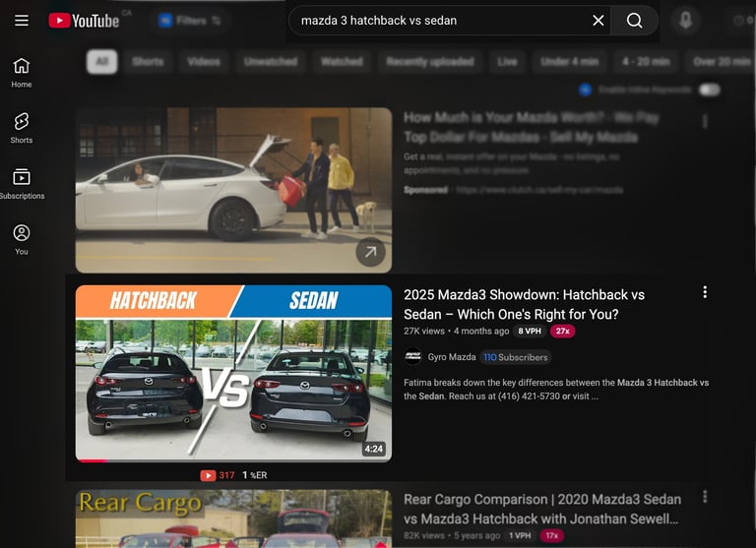Select the Videos filter chip
The height and width of the screenshot is (548, 756).
coord(204,62)
